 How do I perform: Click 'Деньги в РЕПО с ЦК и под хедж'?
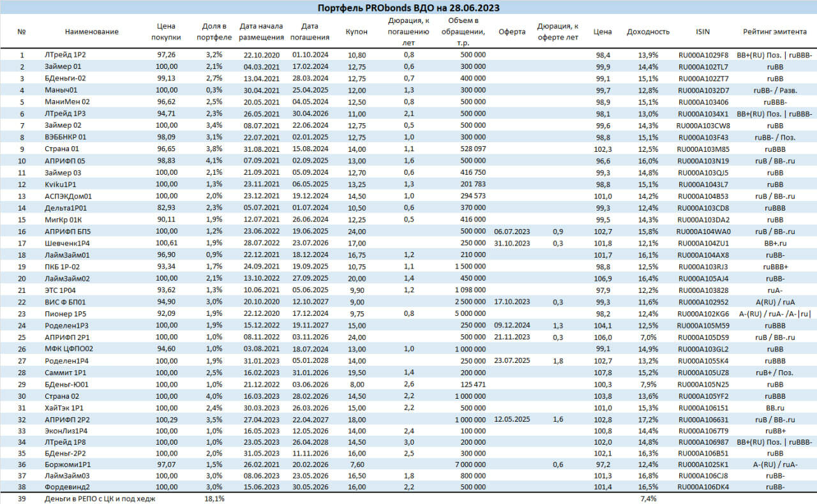pyautogui.click(x=100, y=499)
